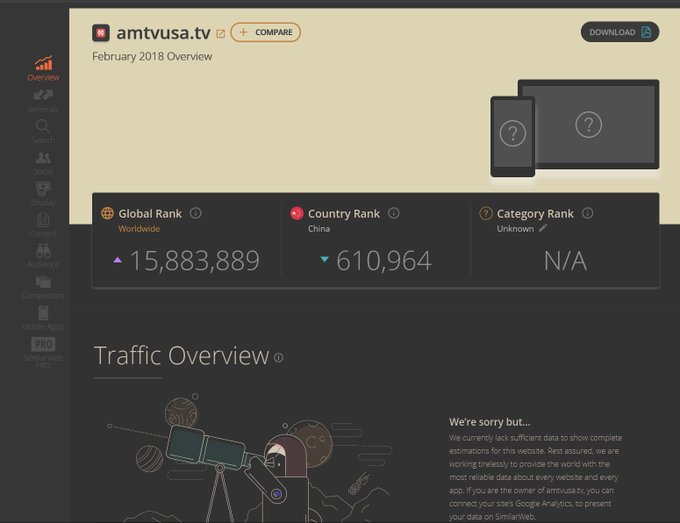Open the Content section icon
The image size is (680, 523).
click(43, 224)
